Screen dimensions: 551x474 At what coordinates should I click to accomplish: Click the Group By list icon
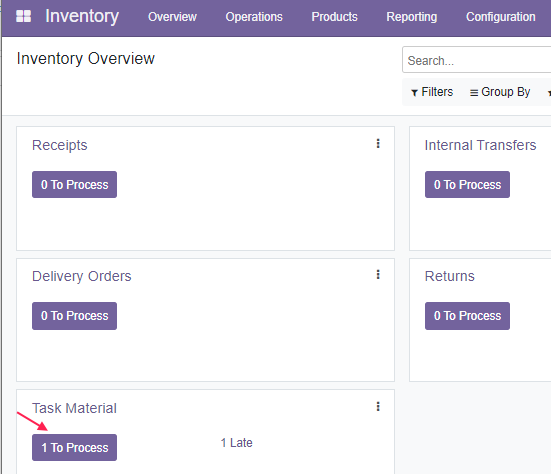pyautogui.click(x=474, y=93)
